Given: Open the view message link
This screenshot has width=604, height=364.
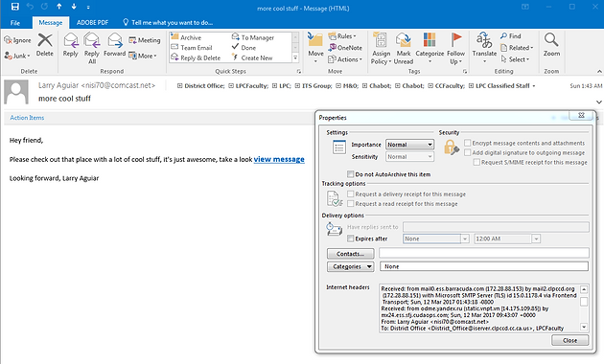Looking at the screenshot, I should pyautogui.click(x=279, y=159).
